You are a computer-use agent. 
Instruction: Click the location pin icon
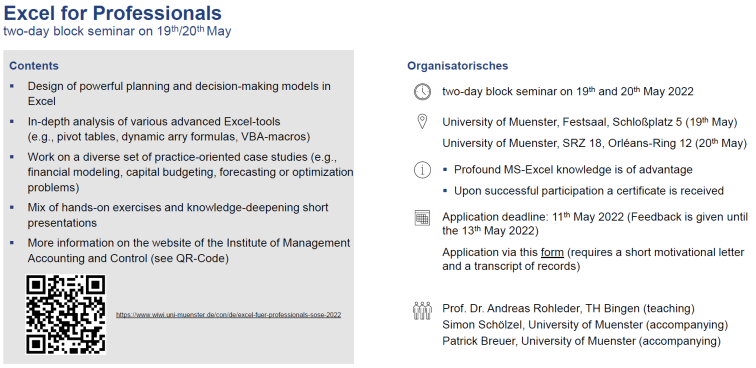[422, 122]
